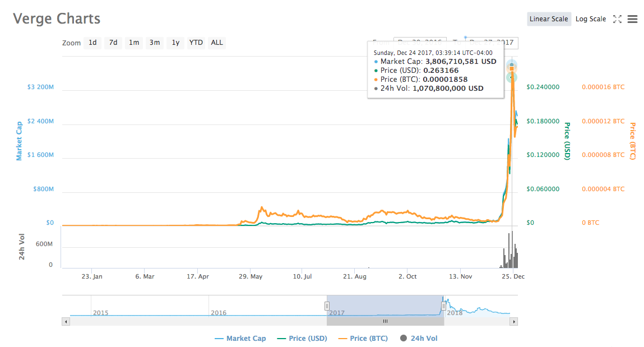Click the "0.000016 BTC" axis label

click(x=603, y=87)
